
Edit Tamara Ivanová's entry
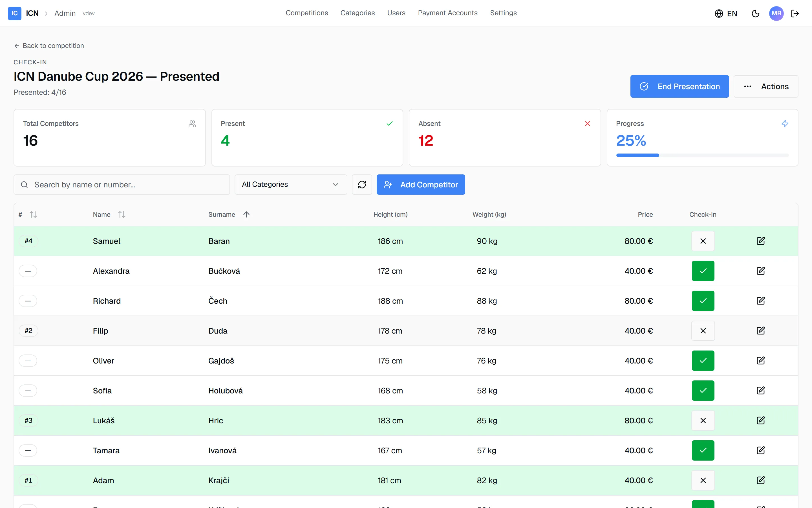point(761,450)
